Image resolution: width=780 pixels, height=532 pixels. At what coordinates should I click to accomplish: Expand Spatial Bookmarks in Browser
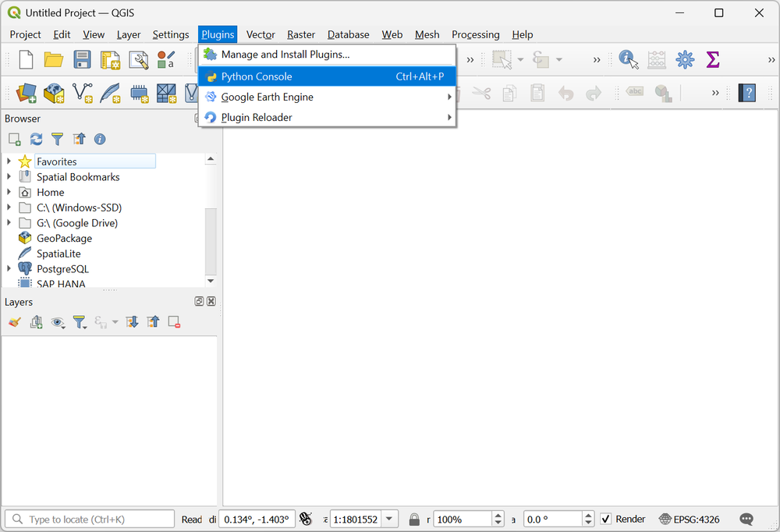9,176
